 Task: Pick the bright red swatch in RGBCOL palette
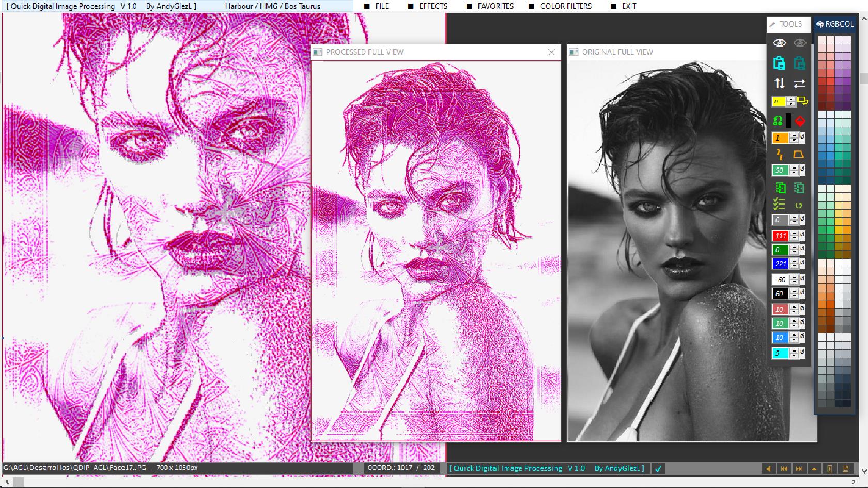(x=830, y=81)
